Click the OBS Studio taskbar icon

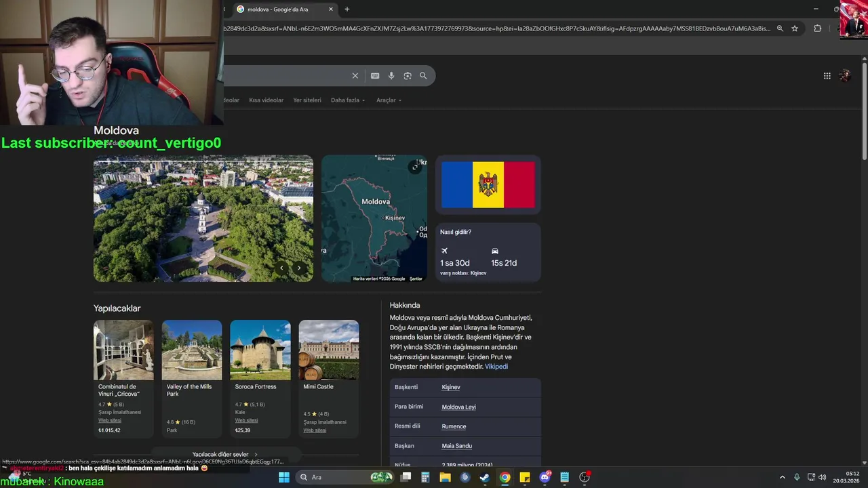coord(585,477)
